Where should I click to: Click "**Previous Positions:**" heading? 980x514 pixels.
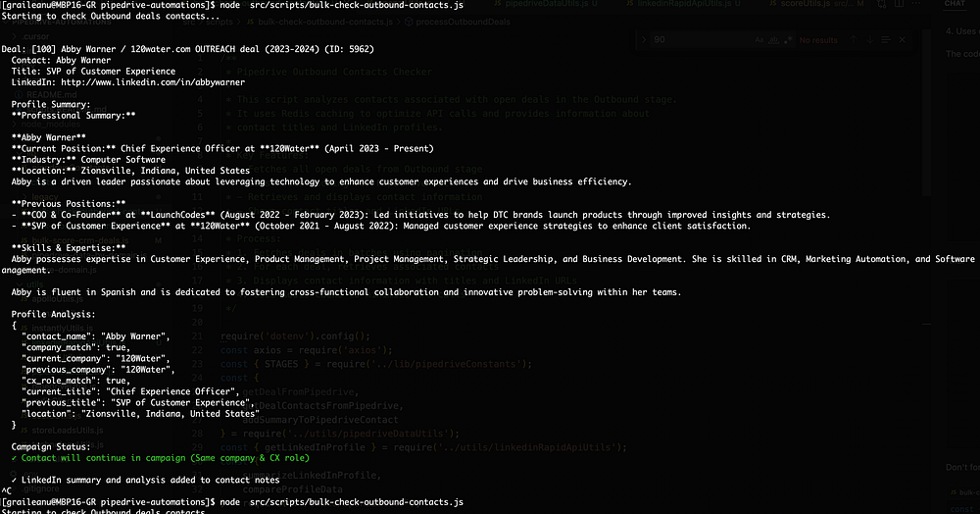tap(69, 204)
